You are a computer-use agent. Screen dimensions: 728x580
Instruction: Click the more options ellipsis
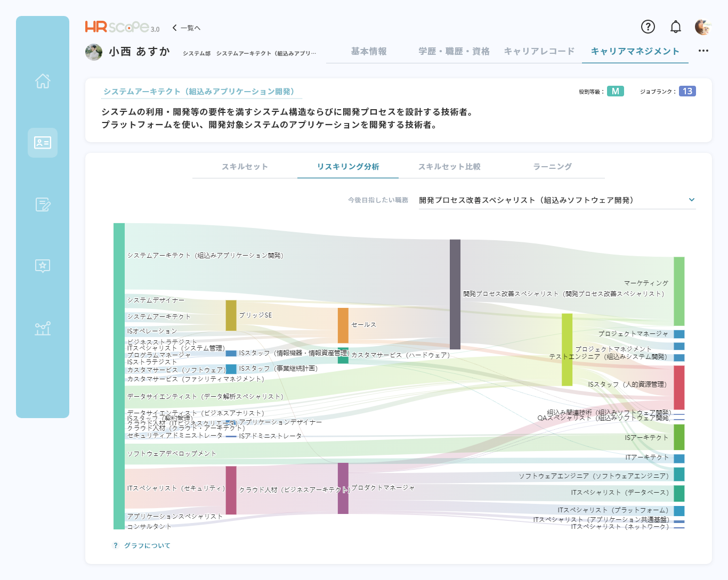point(703,51)
